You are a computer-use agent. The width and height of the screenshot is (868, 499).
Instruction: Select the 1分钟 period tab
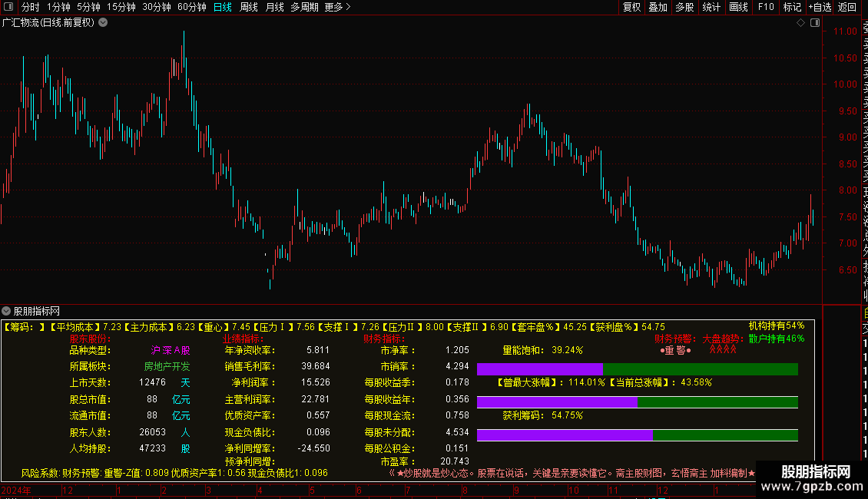point(58,7)
